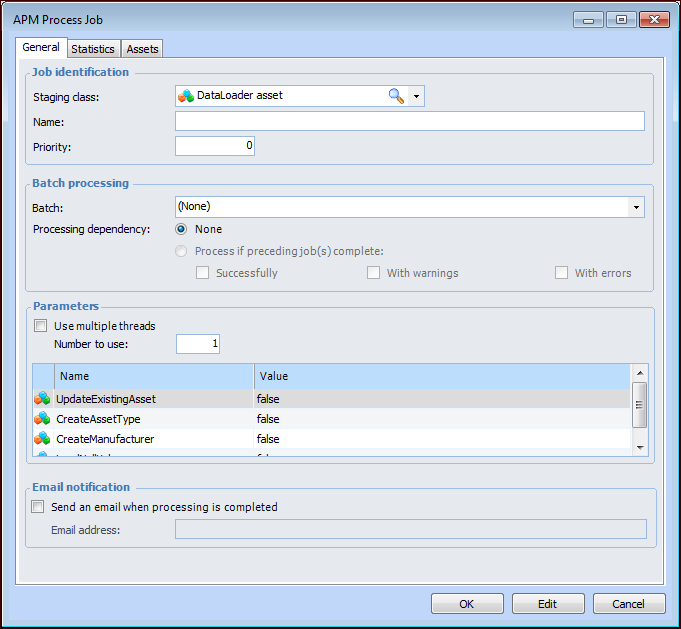The image size is (681, 629).
Task: Click the icon beside CreateAssetType row
Action: coord(42,419)
